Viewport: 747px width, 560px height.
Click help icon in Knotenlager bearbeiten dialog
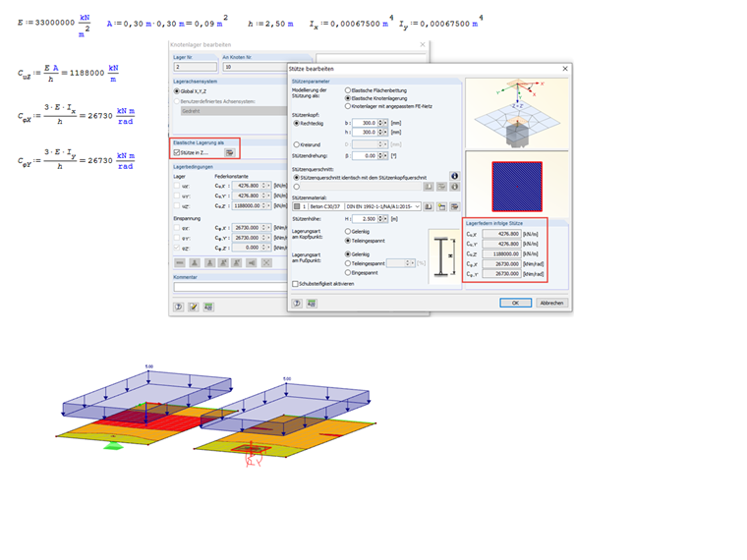click(x=179, y=308)
